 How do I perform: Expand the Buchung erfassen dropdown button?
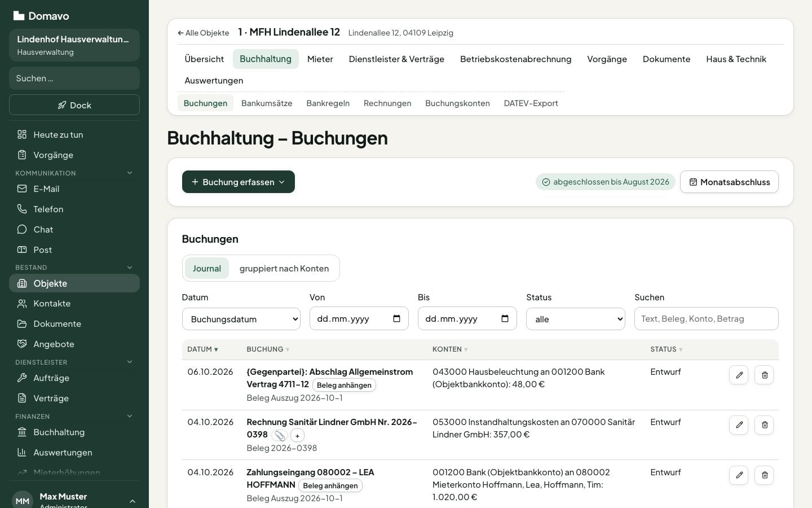pos(239,182)
